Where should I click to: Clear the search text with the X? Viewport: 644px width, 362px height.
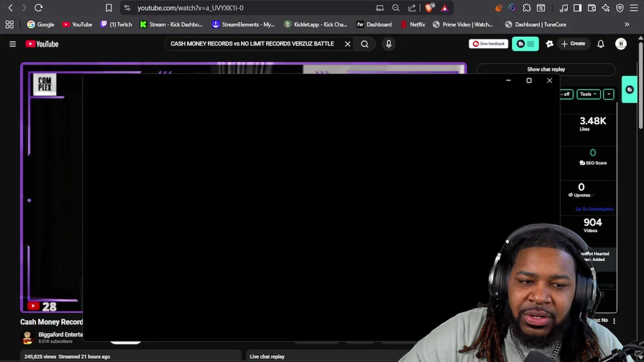(347, 44)
